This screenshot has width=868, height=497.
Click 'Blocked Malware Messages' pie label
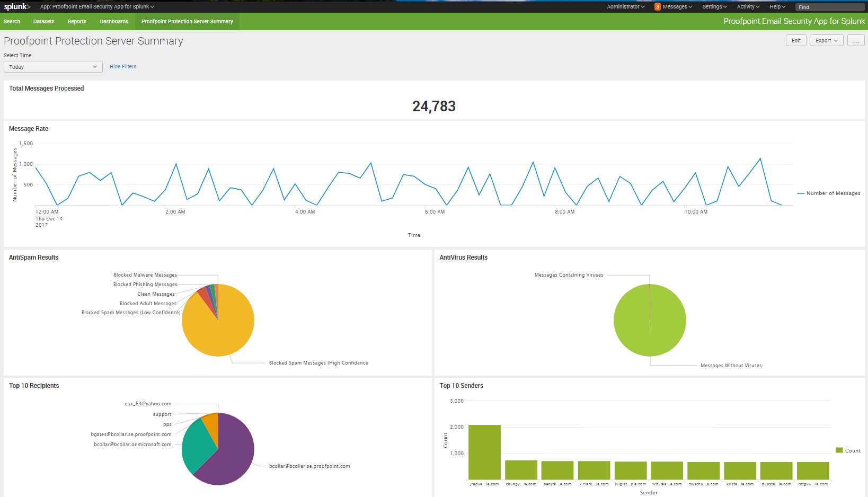click(145, 275)
